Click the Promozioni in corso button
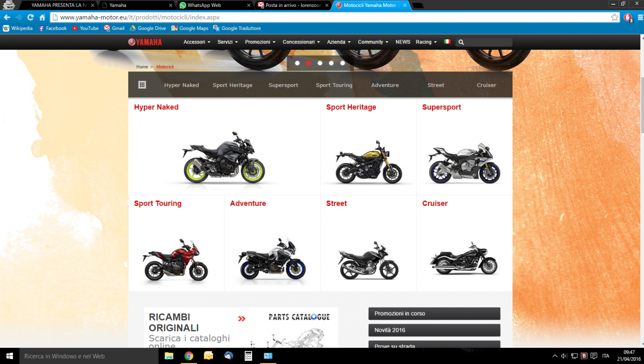 pos(434,314)
